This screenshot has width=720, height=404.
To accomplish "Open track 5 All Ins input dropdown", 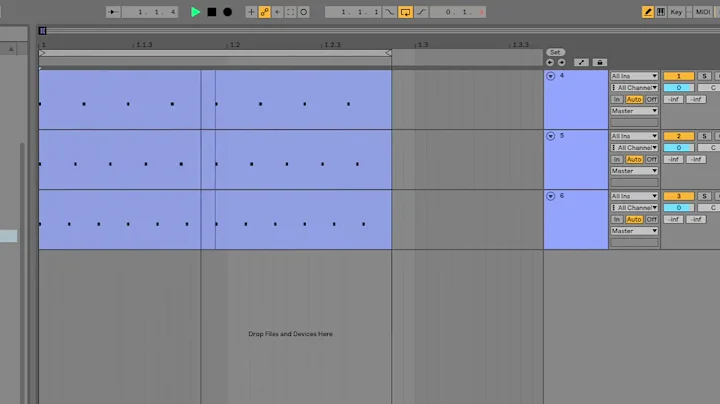I will pyautogui.click(x=634, y=136).
